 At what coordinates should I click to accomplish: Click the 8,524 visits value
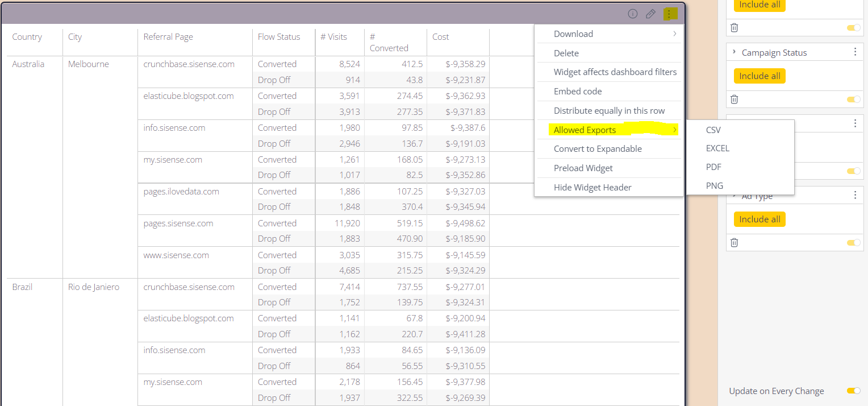pyautogui.click(x=349, y=64)
